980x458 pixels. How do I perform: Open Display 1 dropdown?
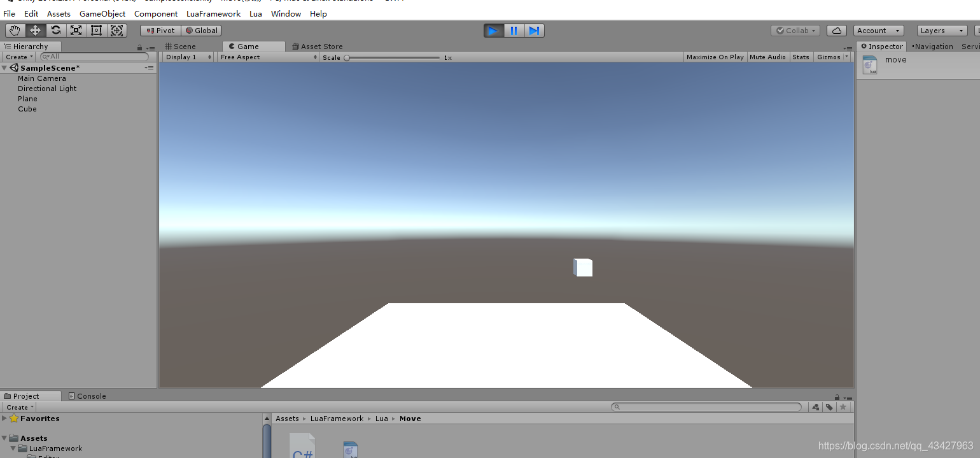click(188, 57)
